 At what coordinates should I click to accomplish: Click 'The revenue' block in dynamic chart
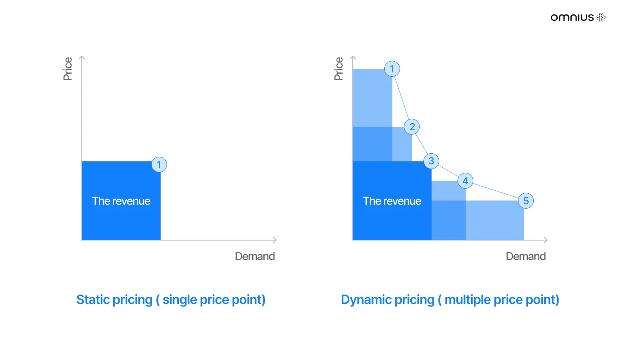point(392,201)
